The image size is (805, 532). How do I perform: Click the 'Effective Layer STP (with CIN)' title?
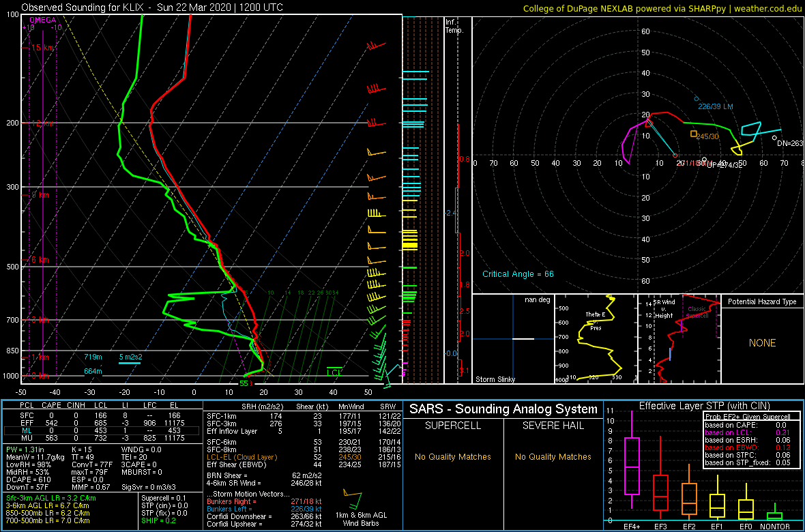tap(704, 407)
